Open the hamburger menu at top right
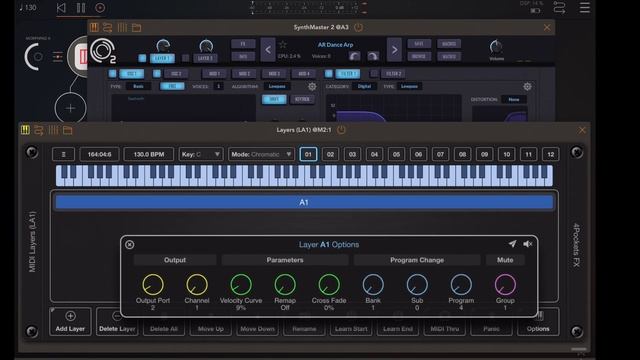Viewport: 640px width, 360px height. tap(584, 7)
